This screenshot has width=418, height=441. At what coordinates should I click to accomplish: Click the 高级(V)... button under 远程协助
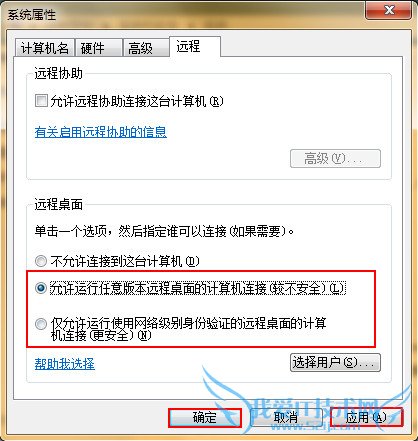[335, 159]
